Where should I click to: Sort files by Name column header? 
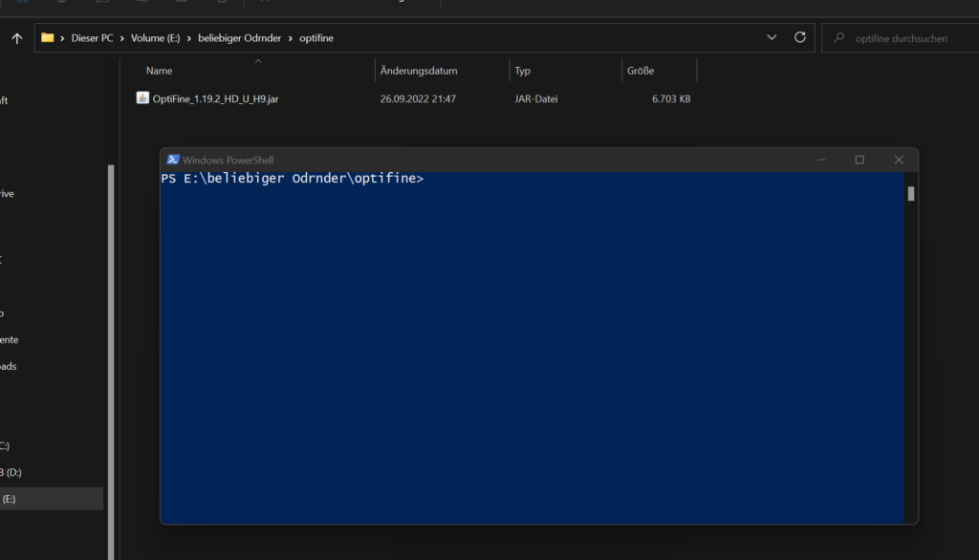pyautogui.click(x=160, y=71)
